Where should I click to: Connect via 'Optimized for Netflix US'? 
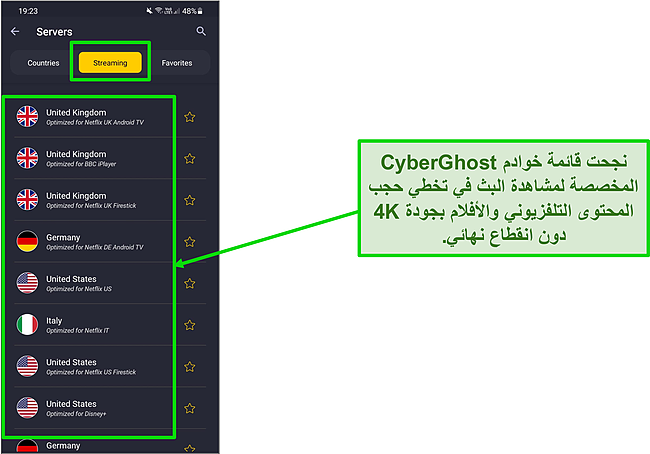click(x=79, y=289)
